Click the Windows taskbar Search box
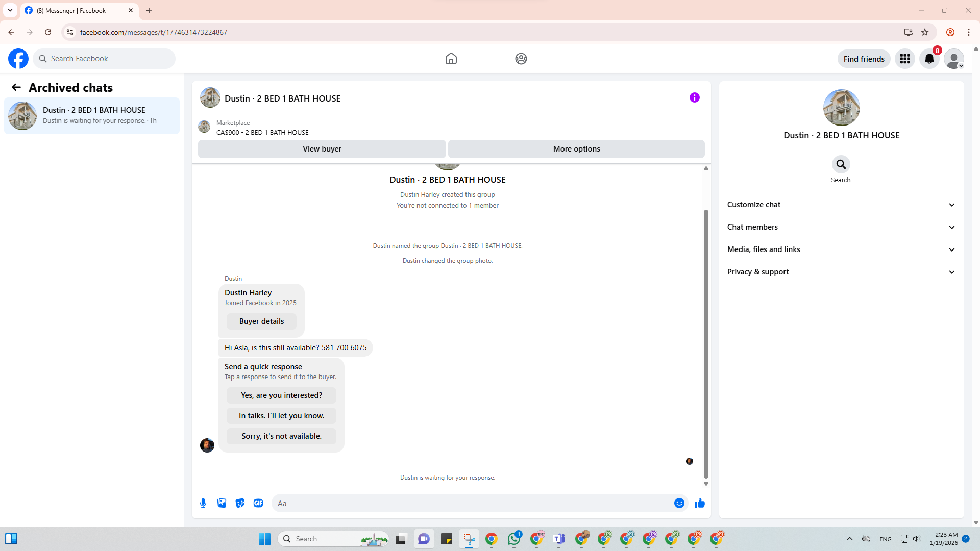Viewport: 980px width, 551px height. (x=333, y=539)
